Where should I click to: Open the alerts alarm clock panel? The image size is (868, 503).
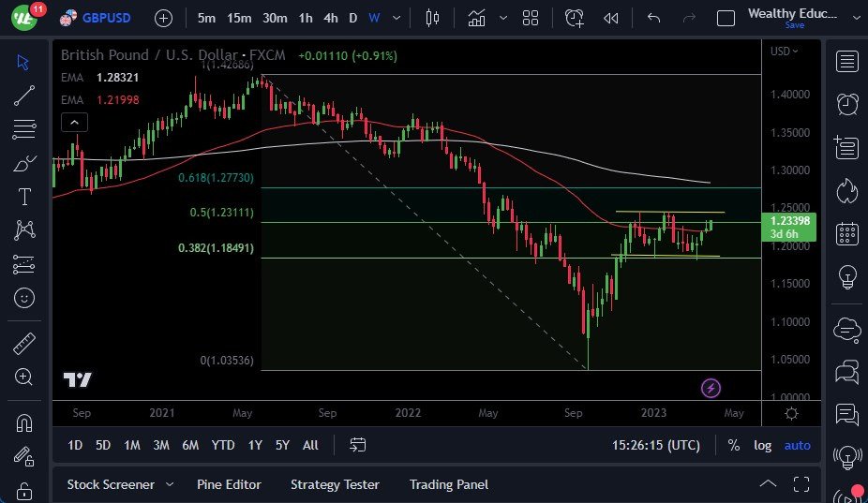847,104
